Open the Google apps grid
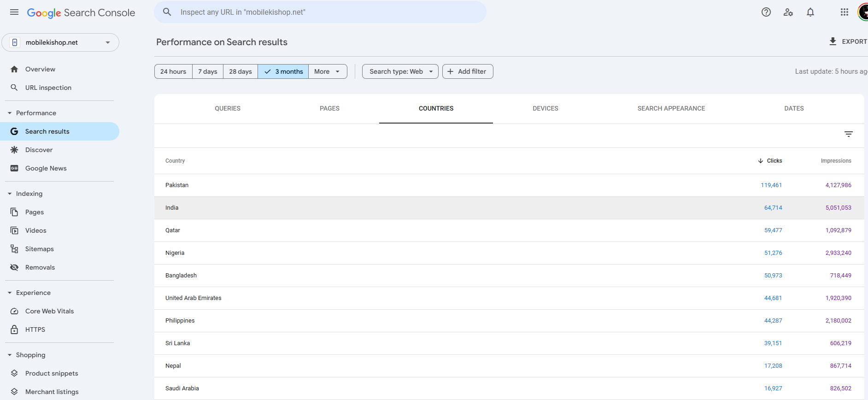 click(844, 12)
